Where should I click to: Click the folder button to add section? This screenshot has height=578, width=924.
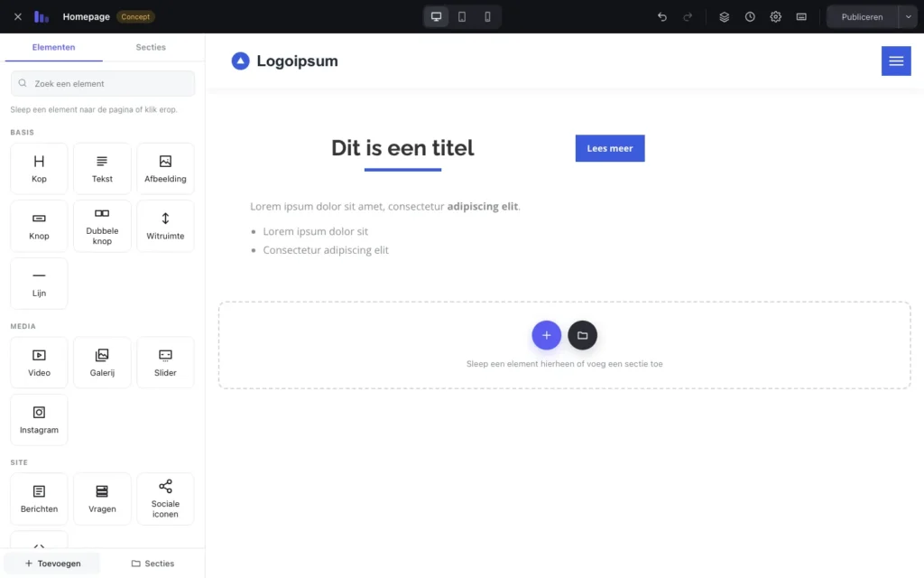pyautogui.click(x=582, y=335)
